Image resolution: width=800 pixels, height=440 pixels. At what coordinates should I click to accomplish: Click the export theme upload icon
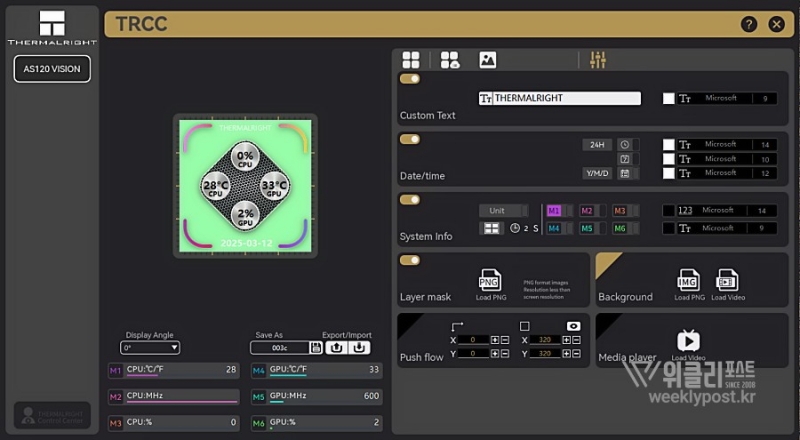point(337,347)
